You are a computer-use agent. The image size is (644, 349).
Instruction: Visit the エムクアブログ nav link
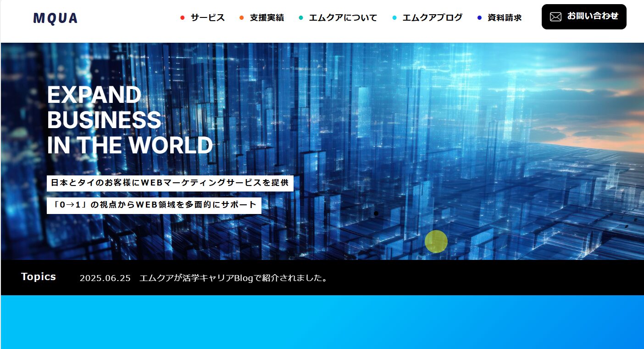click(432, 18)
